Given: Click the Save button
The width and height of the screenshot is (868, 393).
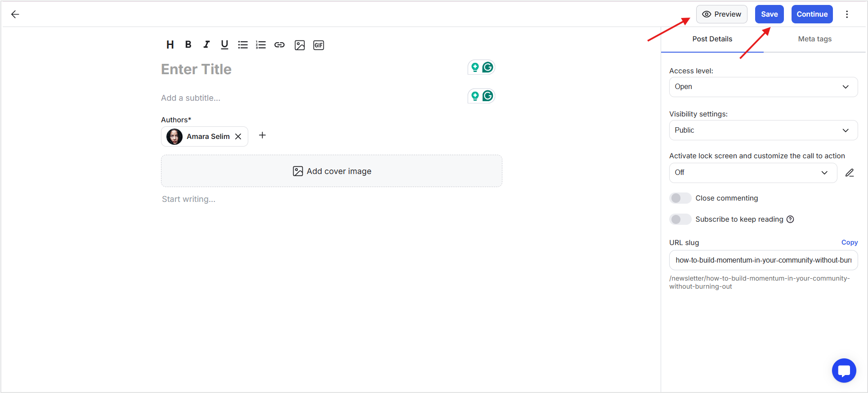Looking at the screenshot, I should pos(769,14).
